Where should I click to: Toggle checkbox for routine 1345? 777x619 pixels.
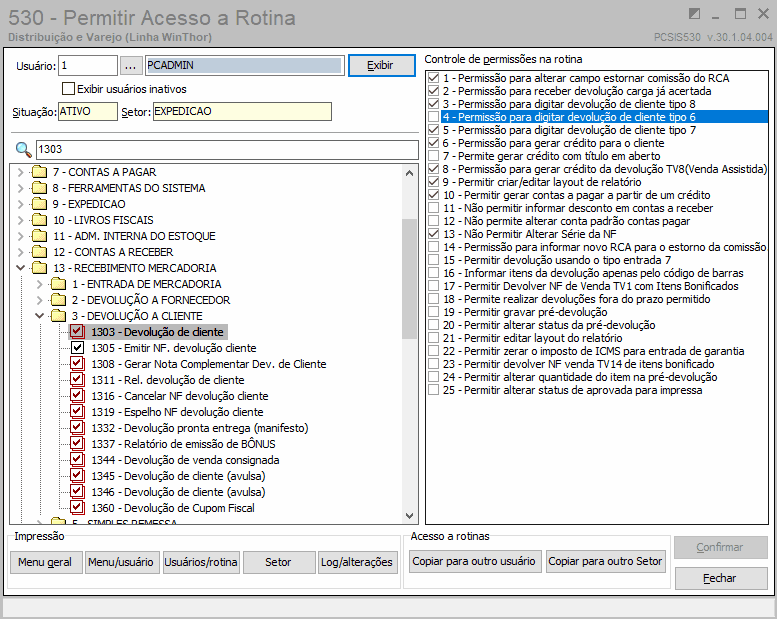pos(77,476)
